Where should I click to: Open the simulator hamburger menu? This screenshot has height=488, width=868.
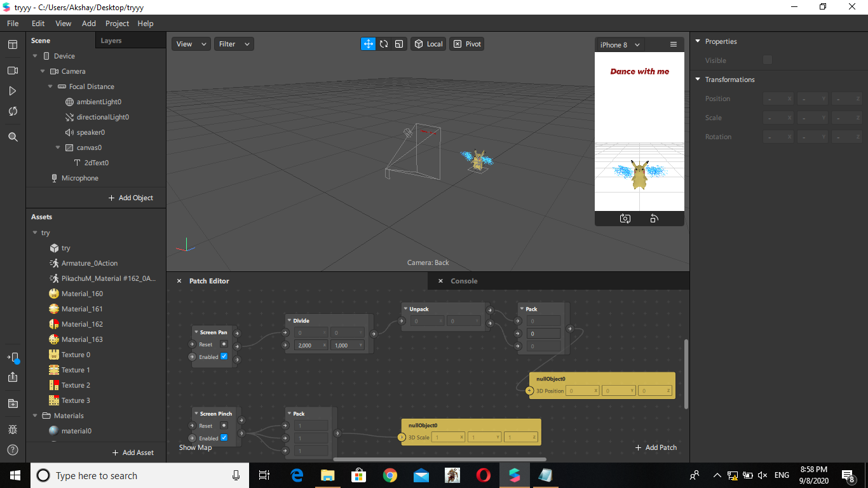click(674, 44)
